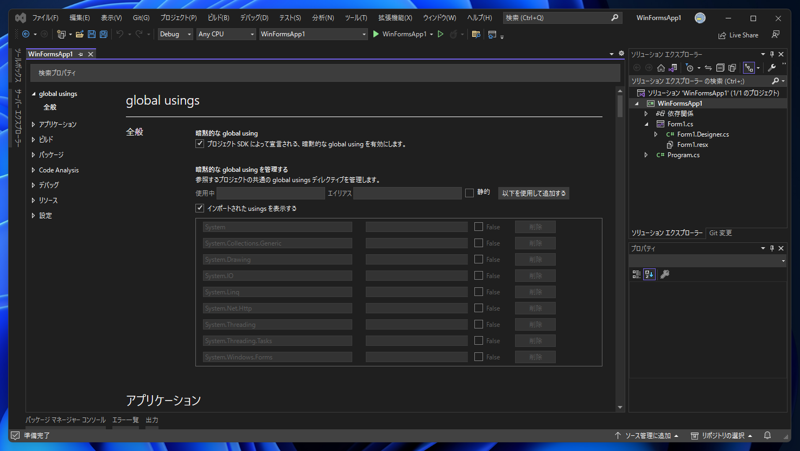Toggle the 'インポートされた usings を表示する' checkbox
The width and height of the screenshot is (800, 451).
[199, 208]
